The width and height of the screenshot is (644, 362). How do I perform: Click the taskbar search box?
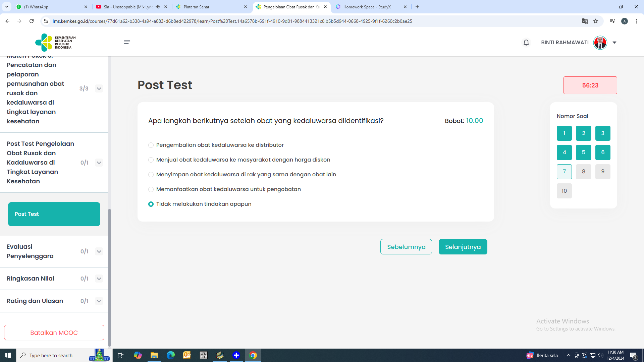64,355
